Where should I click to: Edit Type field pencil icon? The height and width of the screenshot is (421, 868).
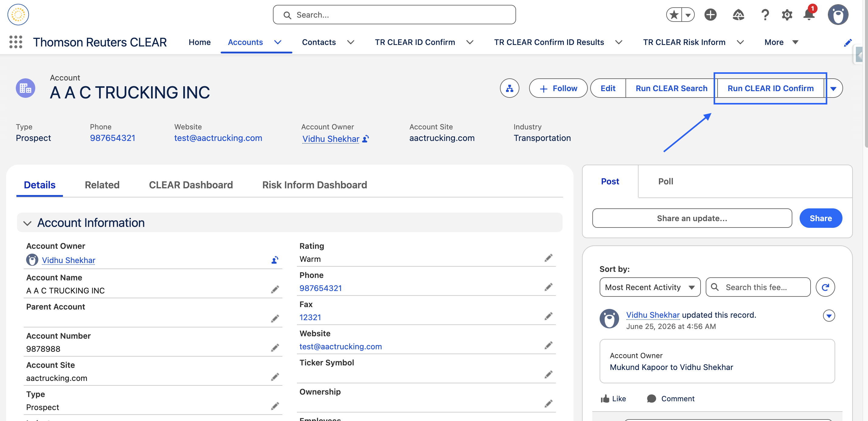(275, 406)
